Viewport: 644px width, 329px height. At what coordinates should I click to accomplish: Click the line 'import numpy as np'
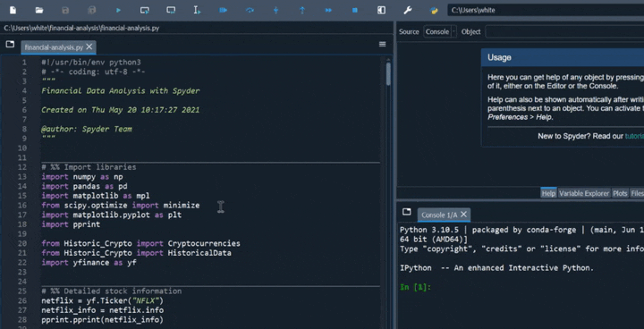[x=82, y=177]
